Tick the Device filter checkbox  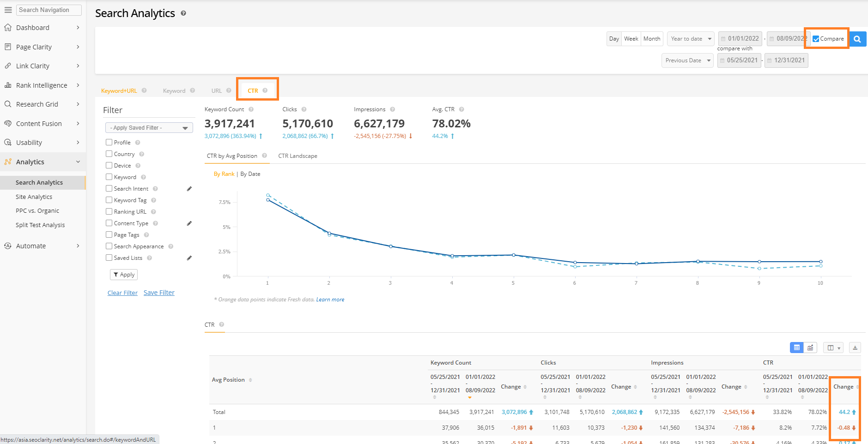coord(109,165)
